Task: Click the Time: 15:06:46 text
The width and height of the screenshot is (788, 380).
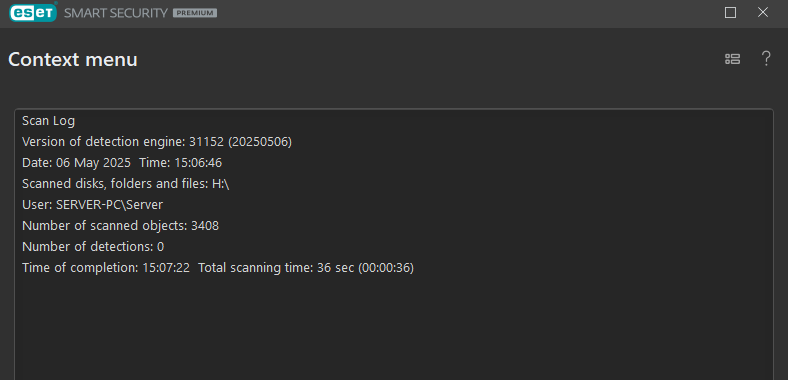Action: click(x=180, y=163)
